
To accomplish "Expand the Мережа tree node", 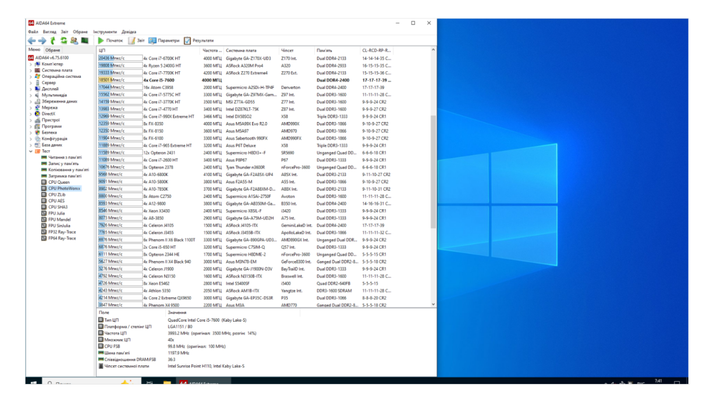I will 31,107.
